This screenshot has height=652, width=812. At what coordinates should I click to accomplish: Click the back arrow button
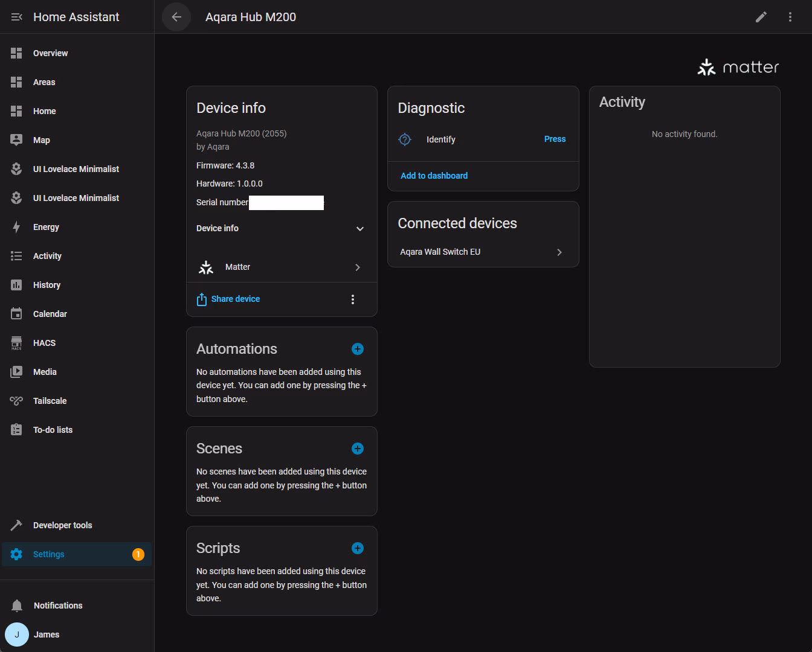[176, 17]
